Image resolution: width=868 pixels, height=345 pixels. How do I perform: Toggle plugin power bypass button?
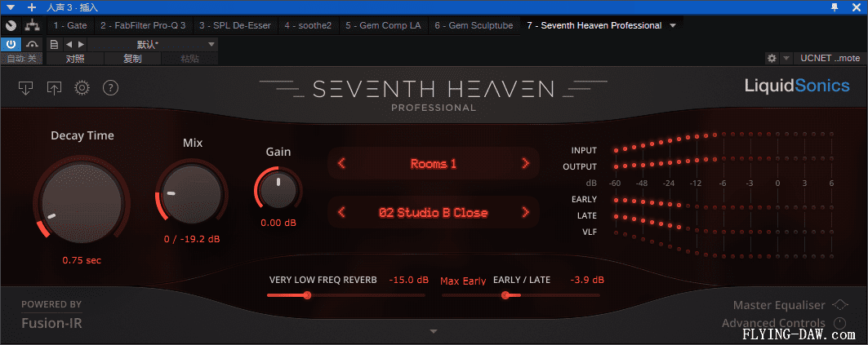click(11, 44)
